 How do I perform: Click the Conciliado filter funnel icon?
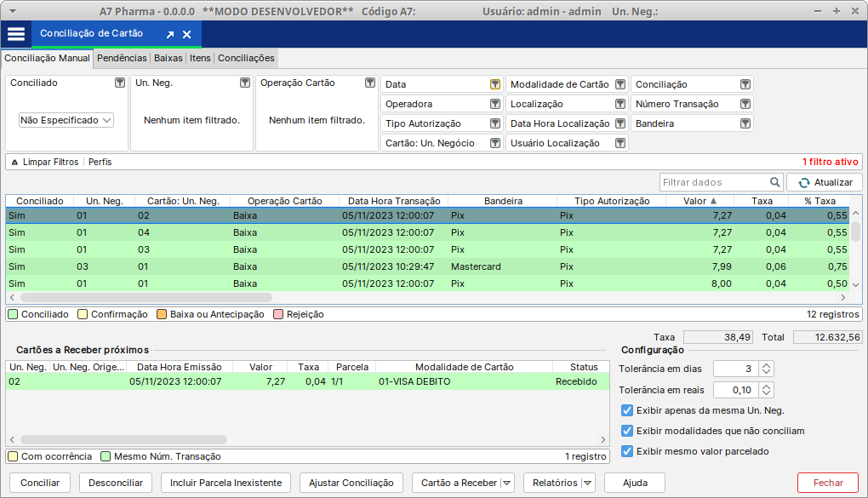pyautogui.click(x=120, y=83)
